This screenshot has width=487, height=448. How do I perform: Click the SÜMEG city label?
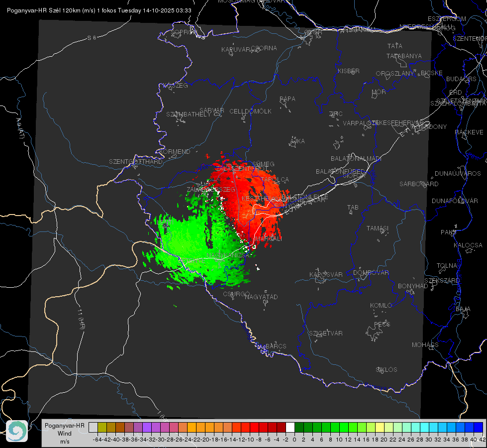click(x=263, y=164)
